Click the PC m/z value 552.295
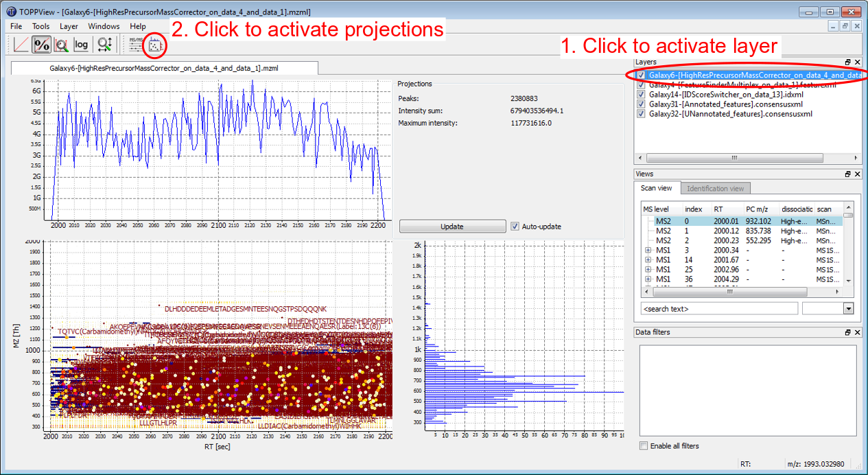The image size is (868, 475). coord(760,241)
